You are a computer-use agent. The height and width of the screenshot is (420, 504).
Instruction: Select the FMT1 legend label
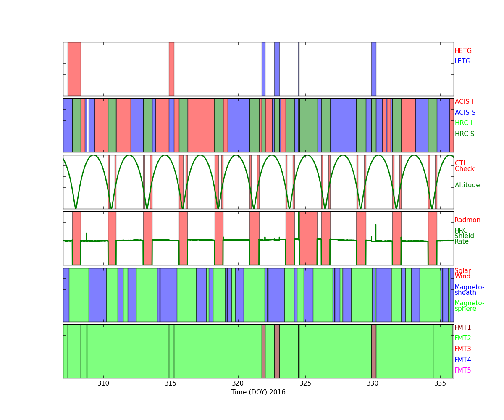pos(462,328)
